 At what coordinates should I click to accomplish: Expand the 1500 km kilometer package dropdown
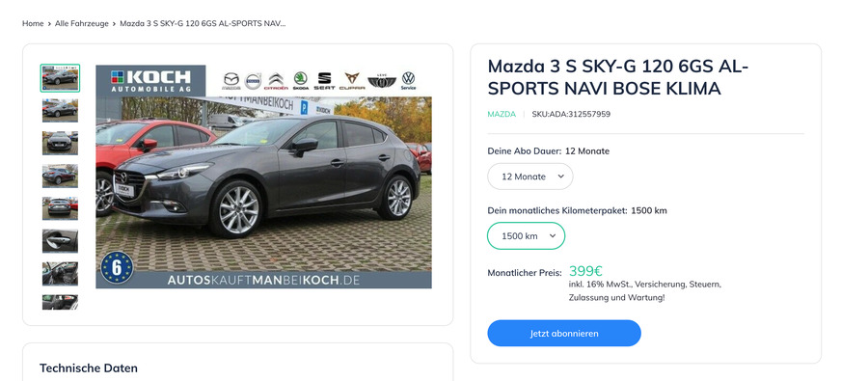pyautogui.click(x=526, y=236)
